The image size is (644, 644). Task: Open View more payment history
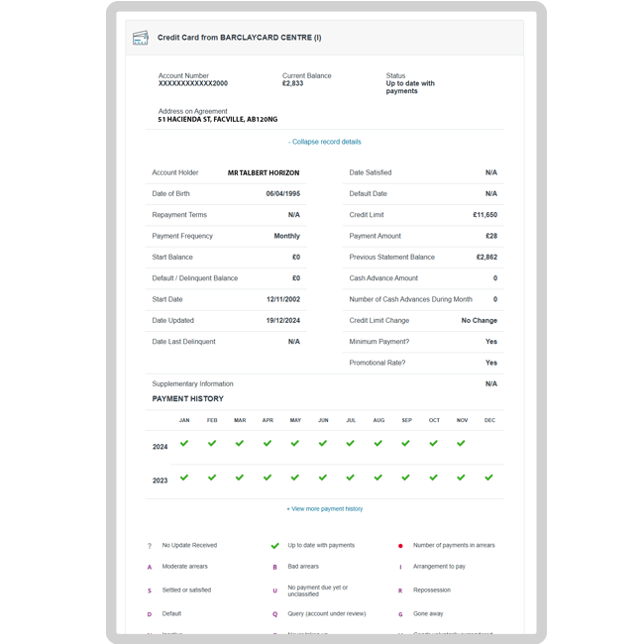[325, 508]
